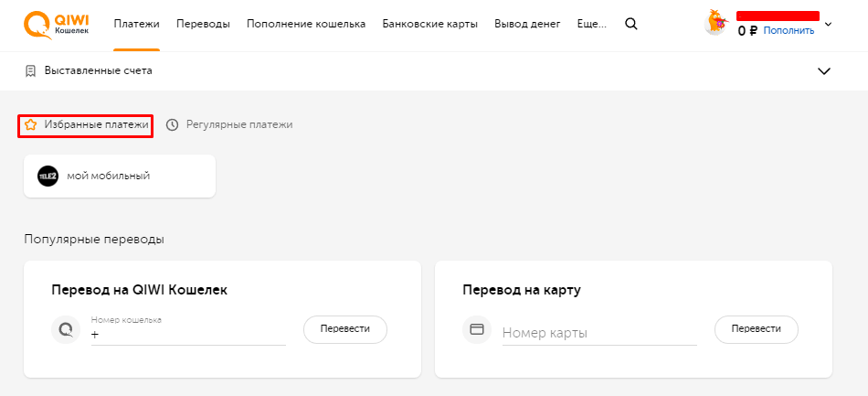Click the QIWI wallet icon near Номер кошелька
868x396 pixels.
(x=66, y=329)
